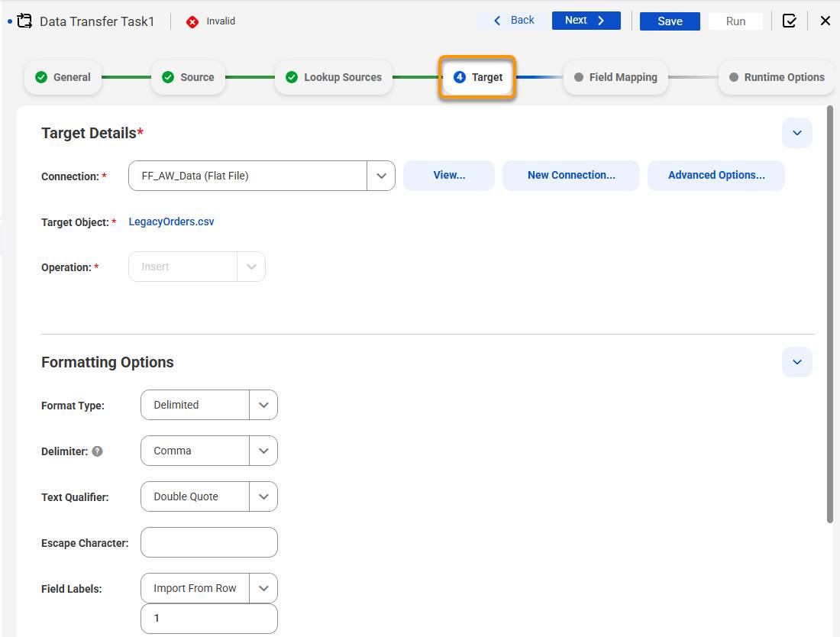This screenshot has height=637, width=840.
Task: Click the Data Transfer Task icon beside title
Action: point(24,21)
